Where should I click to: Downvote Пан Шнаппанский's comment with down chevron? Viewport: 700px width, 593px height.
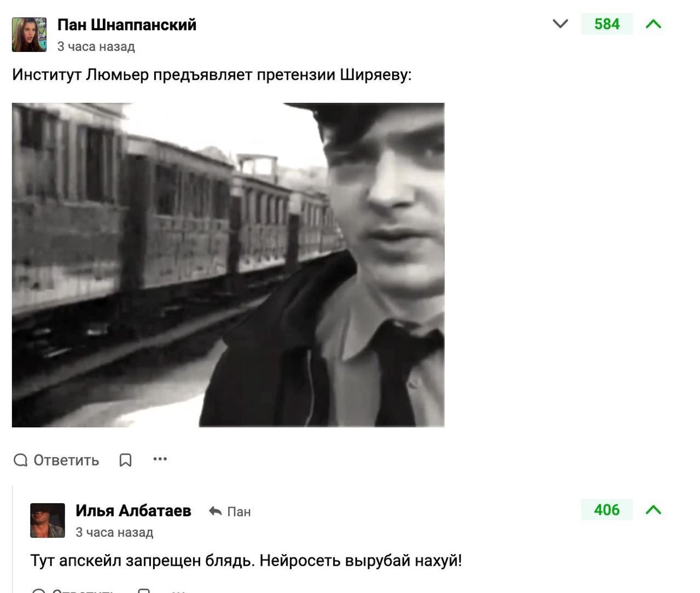click(561, 24)
